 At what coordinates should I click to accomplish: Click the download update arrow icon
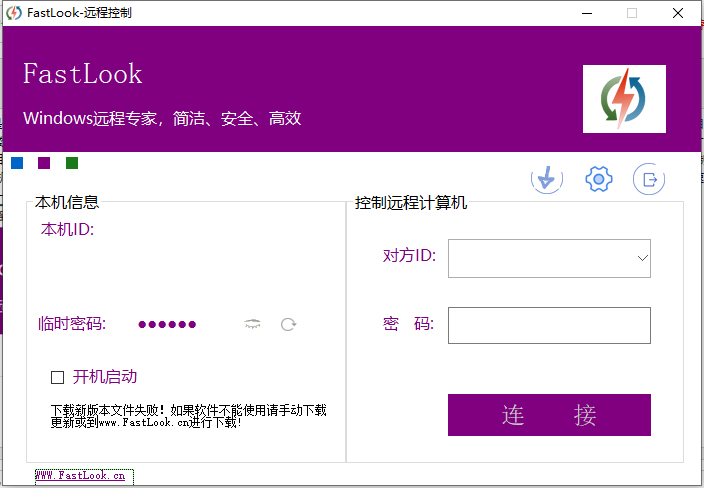[x=546, y=179]
